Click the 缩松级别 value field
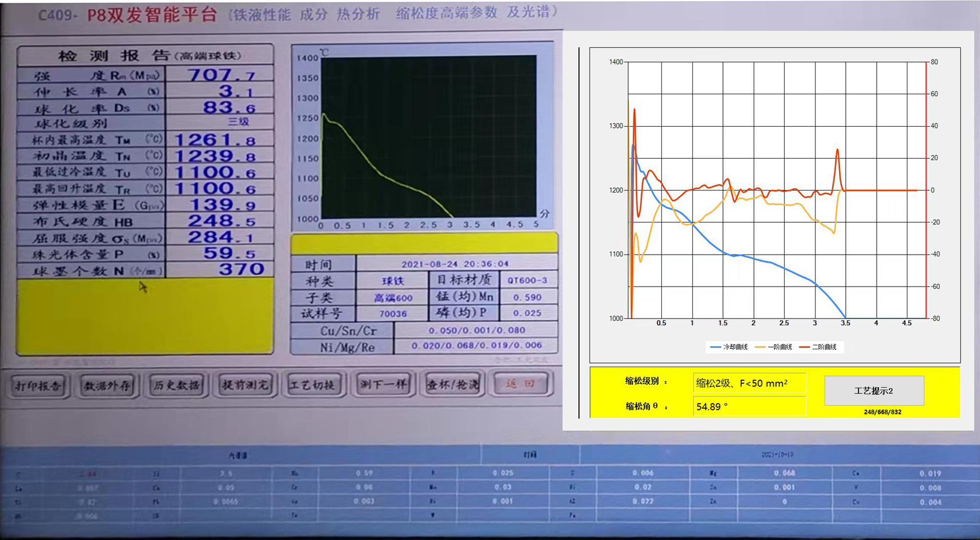This screenshot has height=540, width=980. [x=749, y=383]
